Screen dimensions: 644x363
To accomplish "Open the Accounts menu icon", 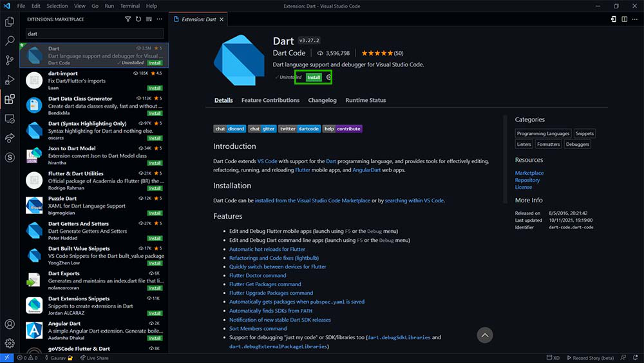I will (10, 324).
